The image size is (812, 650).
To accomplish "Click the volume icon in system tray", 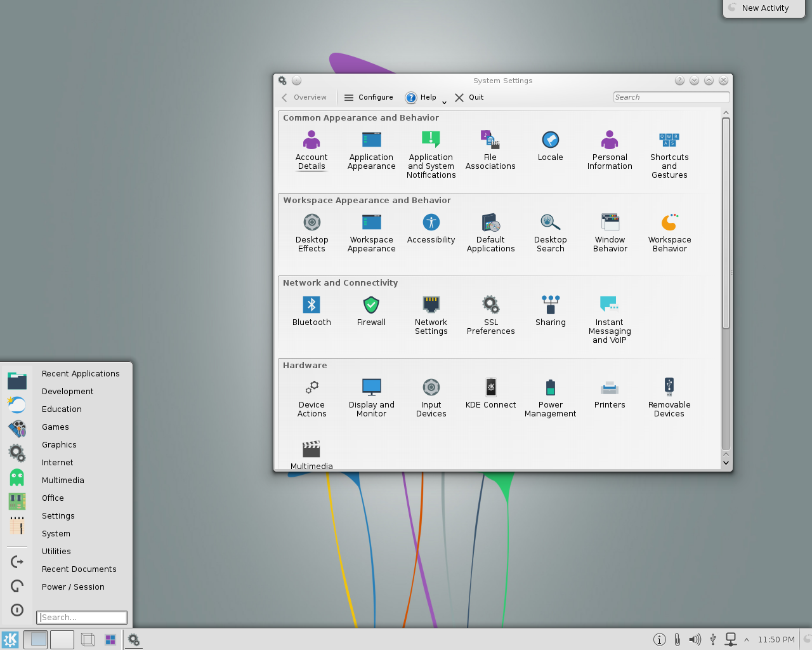I will point(695,639).
